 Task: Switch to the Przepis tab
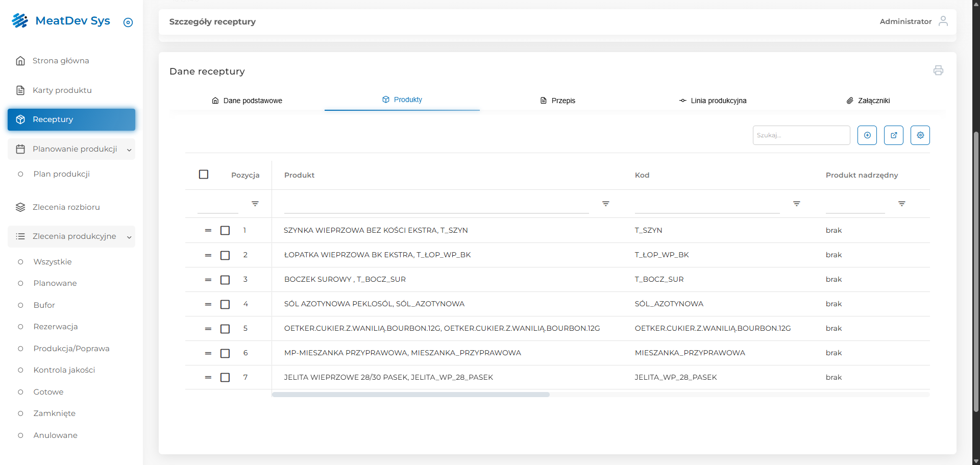click(x=557, y=101)
